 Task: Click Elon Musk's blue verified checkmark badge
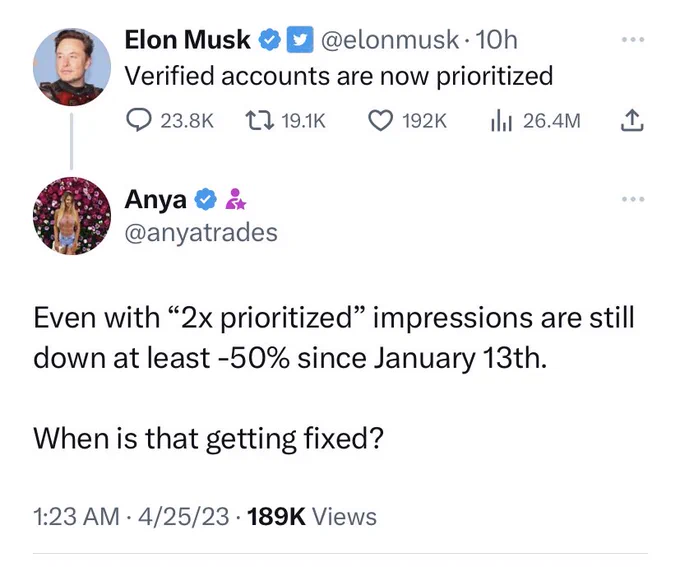point(270,40)
